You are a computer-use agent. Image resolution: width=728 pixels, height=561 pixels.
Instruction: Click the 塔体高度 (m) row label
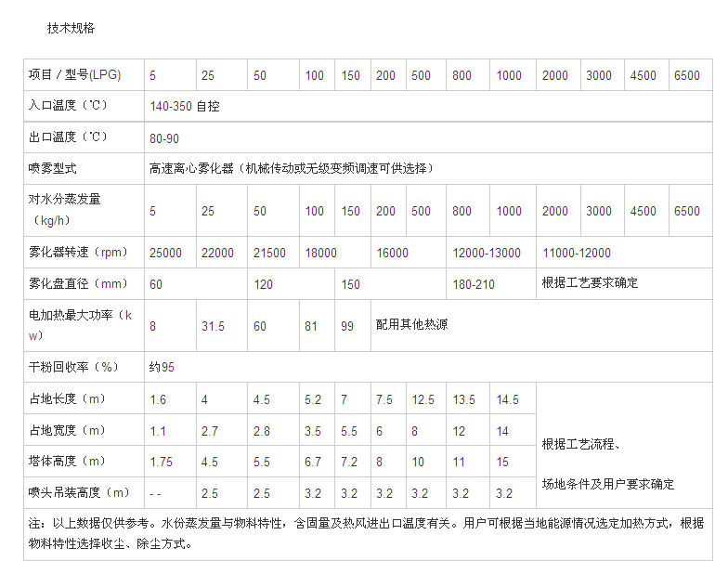pyautogui.click(x=67, y=461)
